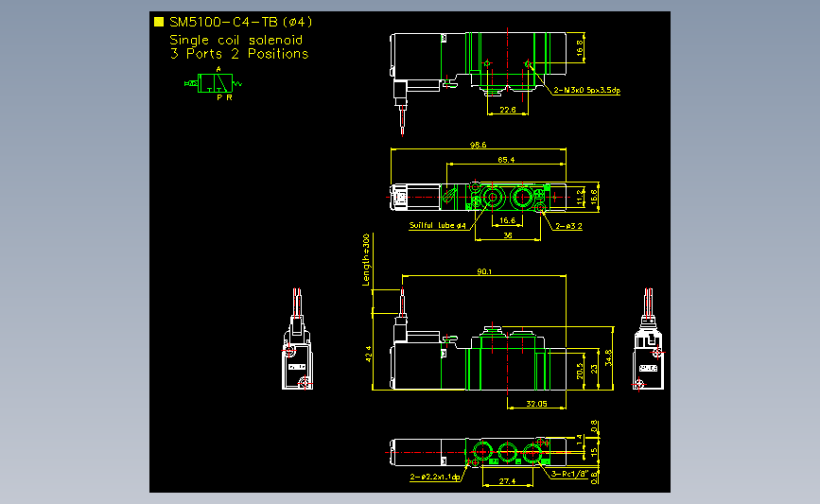Click the 11.2 vertical dimension

(x=580, y=197)
